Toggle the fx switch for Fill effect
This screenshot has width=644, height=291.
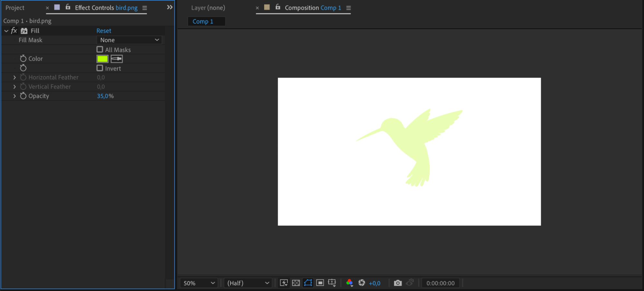coord(14,31)
